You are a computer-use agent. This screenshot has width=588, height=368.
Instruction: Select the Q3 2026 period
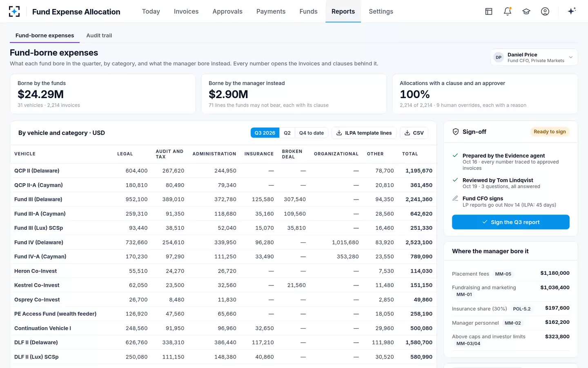pos(265,133)
